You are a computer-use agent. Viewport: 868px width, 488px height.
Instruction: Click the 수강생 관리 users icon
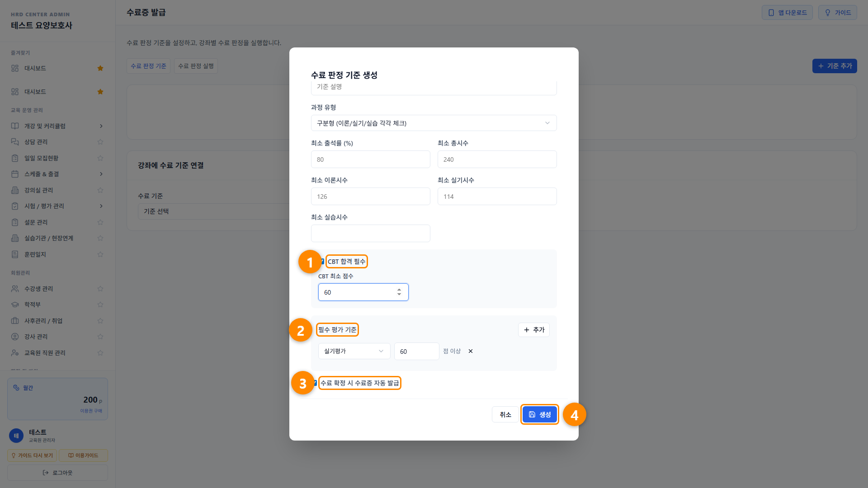15,289
